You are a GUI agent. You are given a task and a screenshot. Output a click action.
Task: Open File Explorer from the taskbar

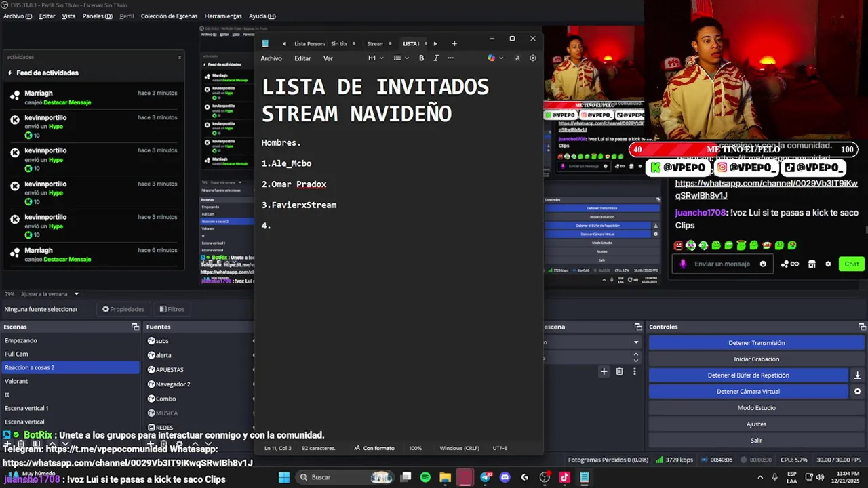coord(445,477)
